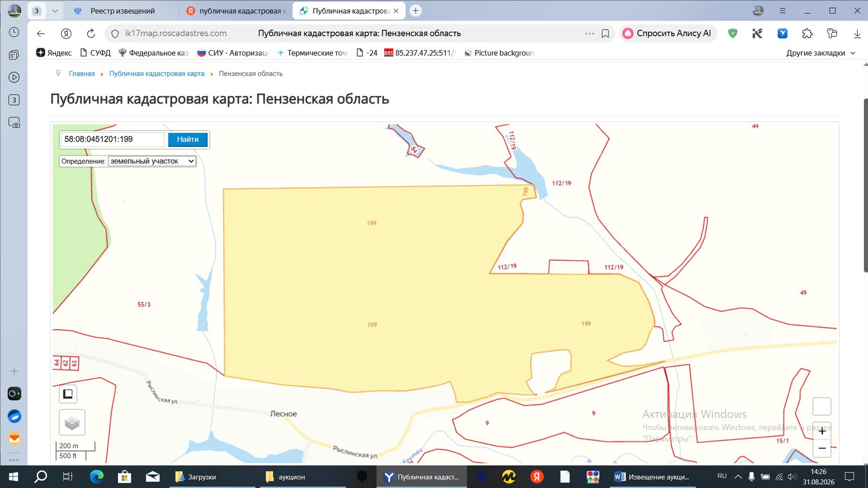The width and height of the screenshot is (868, 488).
Task: Zoom in the map with plus button
Action: (822, 431)
